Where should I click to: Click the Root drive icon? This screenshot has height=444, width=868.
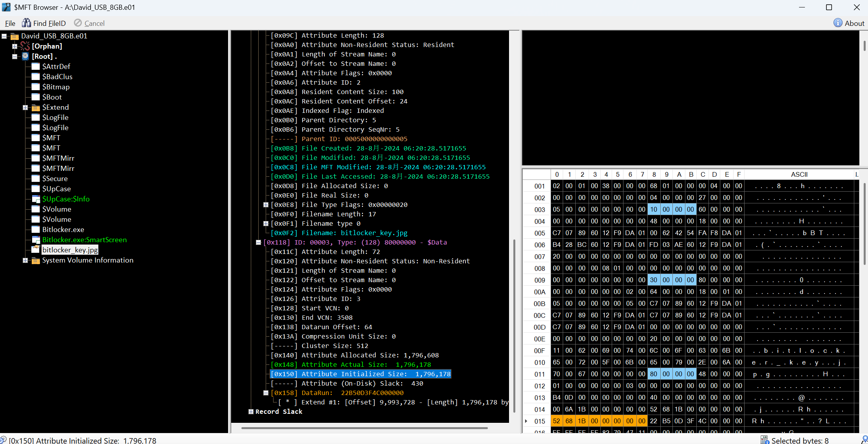pyautogui.click(x=25, y=56)
